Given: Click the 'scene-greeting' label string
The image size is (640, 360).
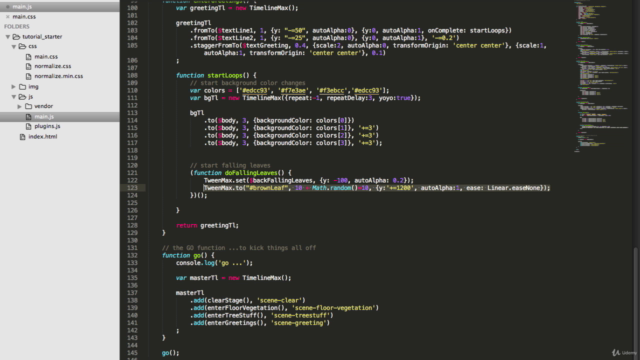Looking at the screenshot, I should (300, 323).
